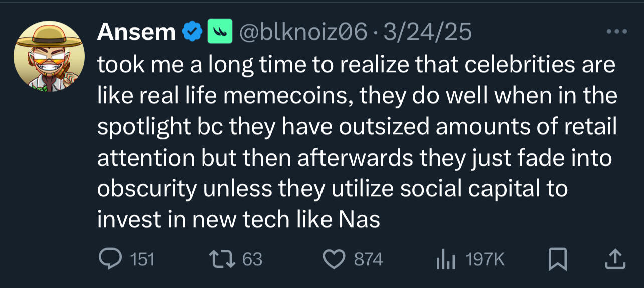644x288 pixels.
Task: Click the blue verified checkmark badge
Action: [x=191, y=33]
